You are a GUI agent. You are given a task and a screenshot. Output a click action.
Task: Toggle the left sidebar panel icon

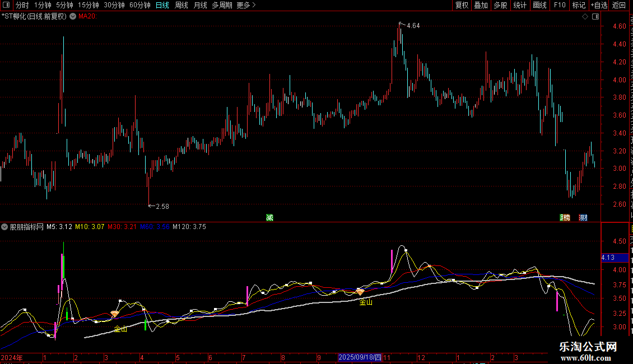pos(6,5)
